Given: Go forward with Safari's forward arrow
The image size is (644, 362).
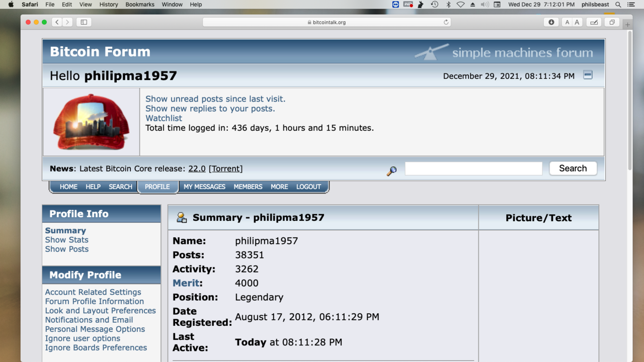Looking at the screenshot, I should click(67, 22).
